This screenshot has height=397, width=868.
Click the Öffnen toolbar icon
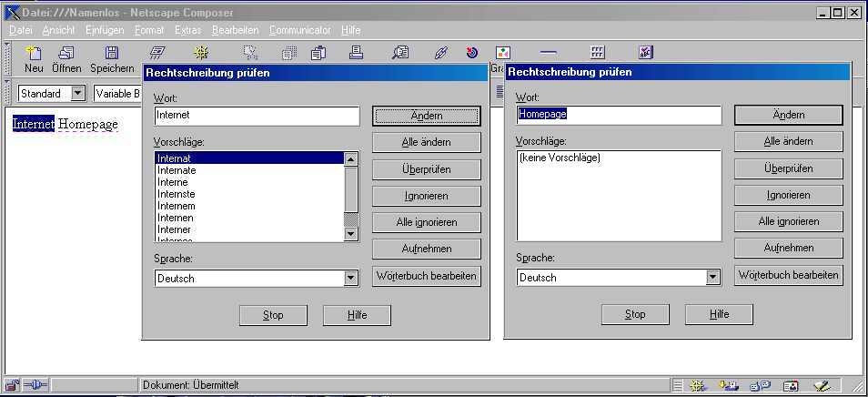[x=66, y=53]
